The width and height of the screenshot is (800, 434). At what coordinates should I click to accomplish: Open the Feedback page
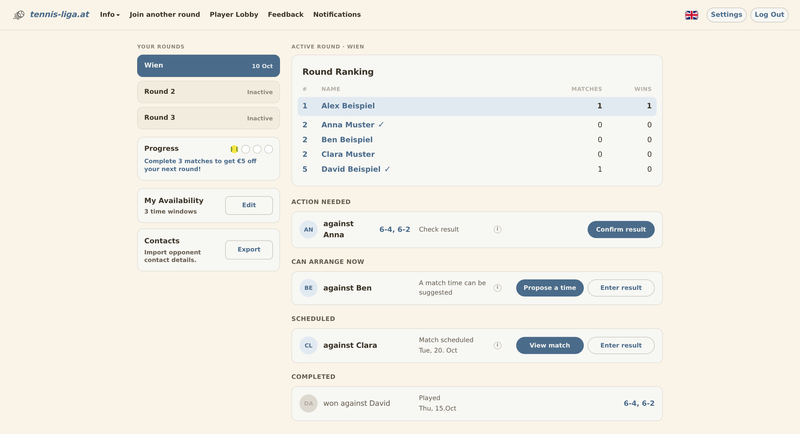coord(286,14)
